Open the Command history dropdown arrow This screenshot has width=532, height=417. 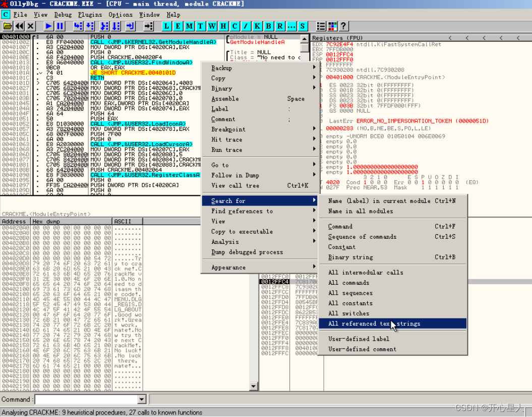142,399
